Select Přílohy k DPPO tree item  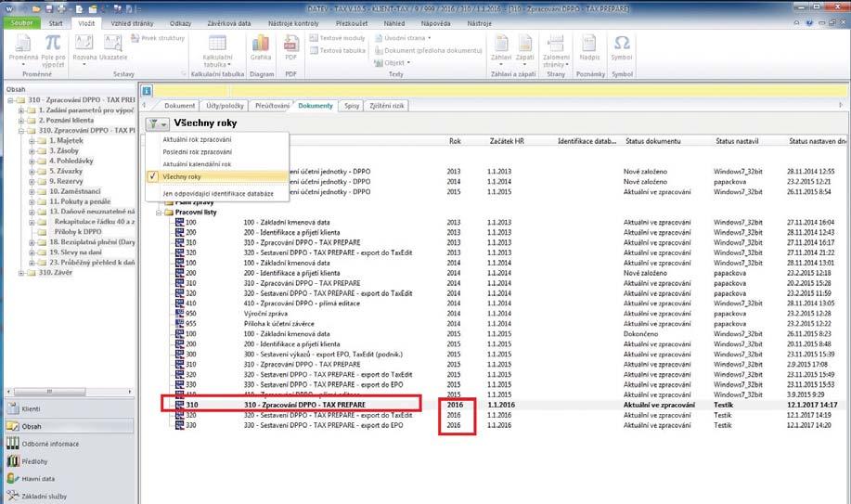click(x=78, y=232)
